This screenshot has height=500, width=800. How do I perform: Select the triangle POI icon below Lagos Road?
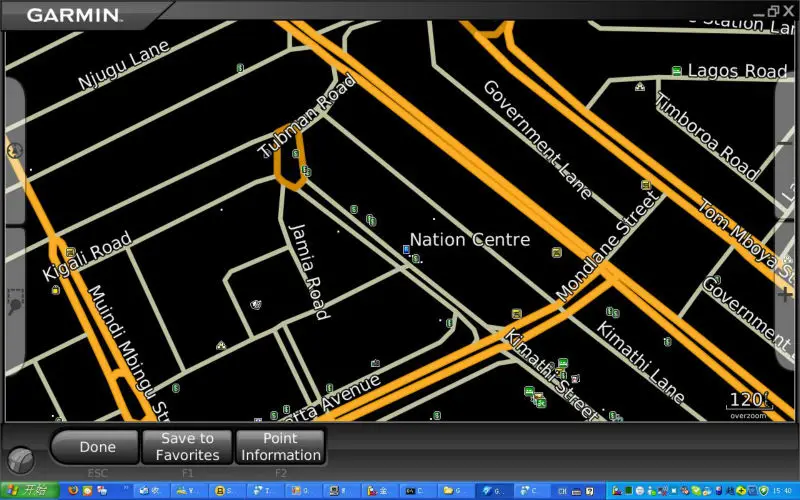click(640, 87)
